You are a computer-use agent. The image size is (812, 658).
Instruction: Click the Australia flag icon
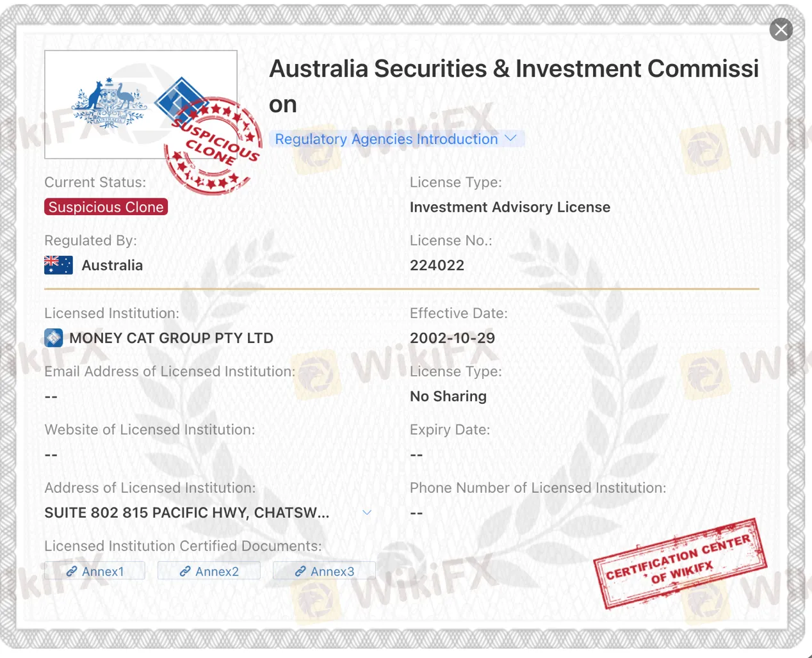[x=58, y=265]
